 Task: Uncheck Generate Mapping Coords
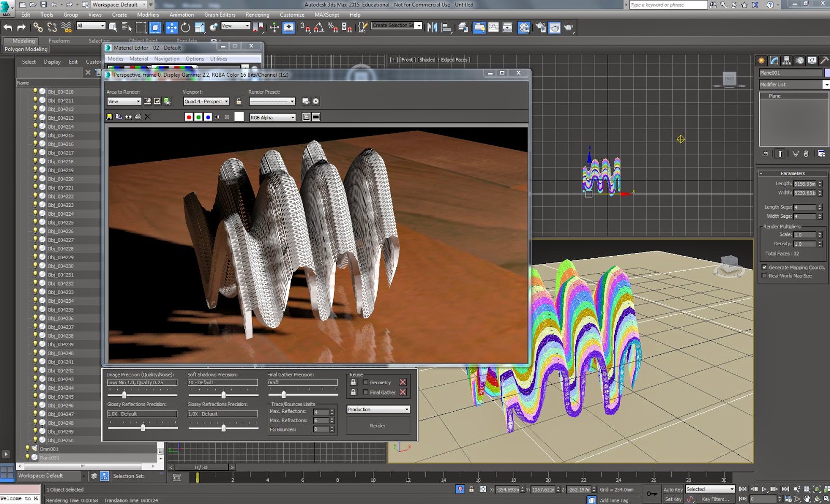coord(764,268)
